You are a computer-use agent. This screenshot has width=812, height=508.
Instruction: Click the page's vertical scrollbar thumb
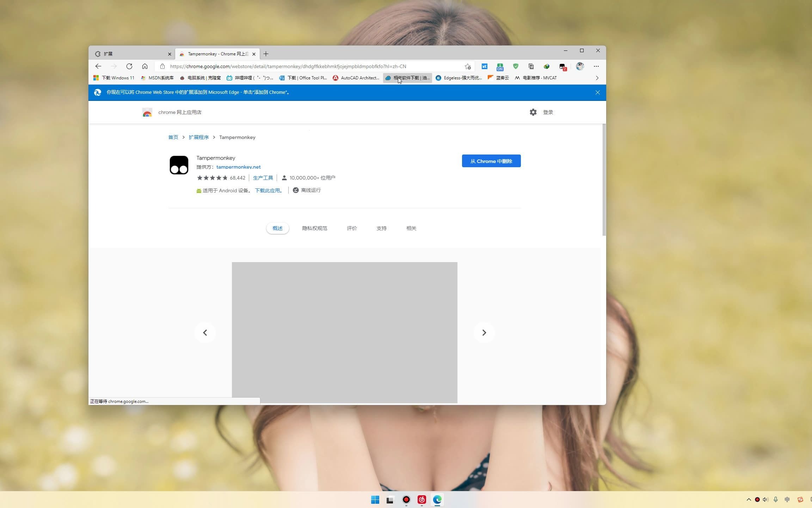(604, 180)
